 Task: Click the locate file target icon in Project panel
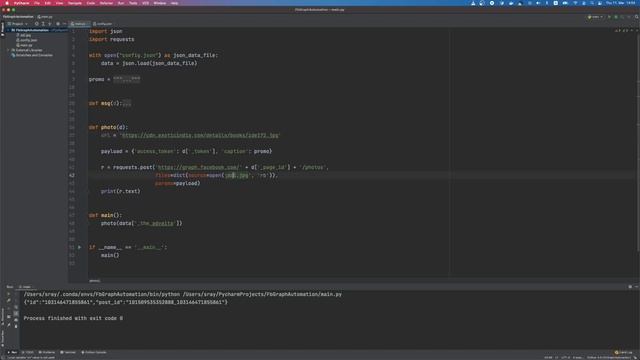(x=37, y=24)
